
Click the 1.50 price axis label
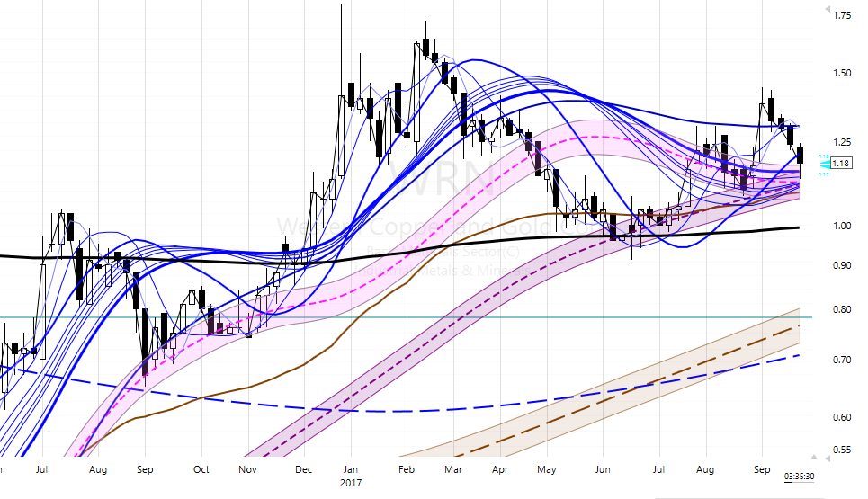(x=843, y=73)
